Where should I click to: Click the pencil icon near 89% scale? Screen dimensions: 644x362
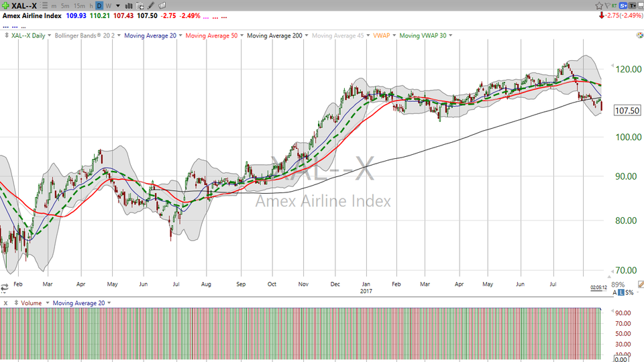pyautogui.click(x=641, y=284)
